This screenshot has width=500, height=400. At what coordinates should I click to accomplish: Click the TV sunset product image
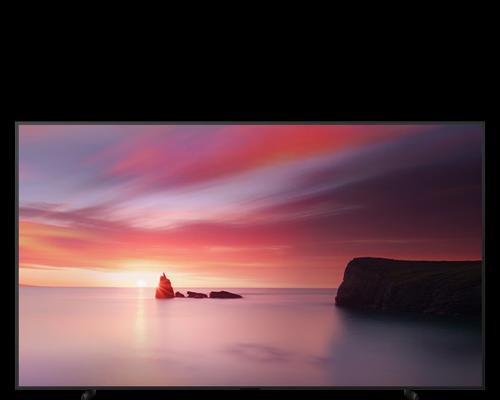[250, 260]
